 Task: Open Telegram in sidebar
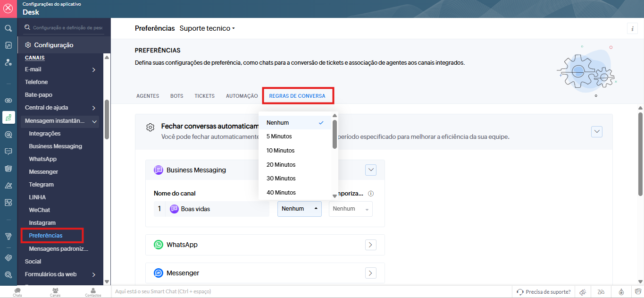point(41,185)
